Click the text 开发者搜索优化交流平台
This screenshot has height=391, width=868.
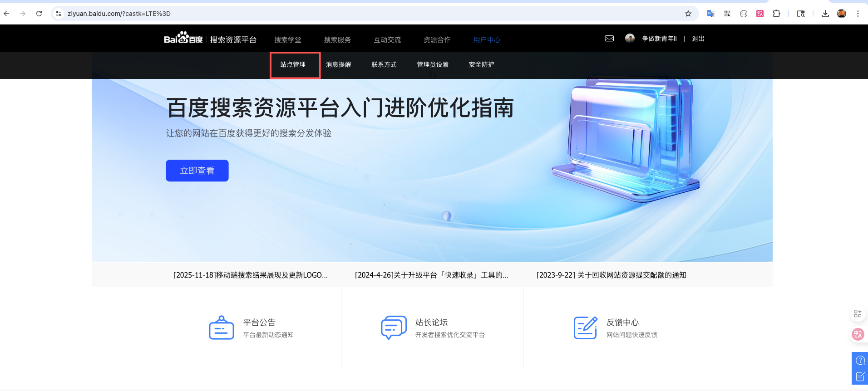pos(450,335)
